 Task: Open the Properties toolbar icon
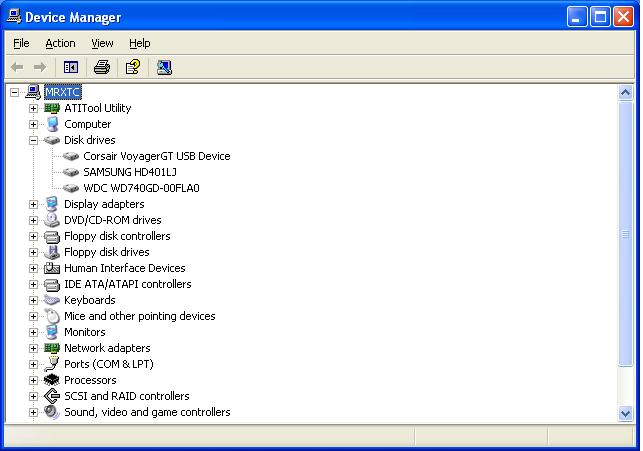tap(133, 67)
